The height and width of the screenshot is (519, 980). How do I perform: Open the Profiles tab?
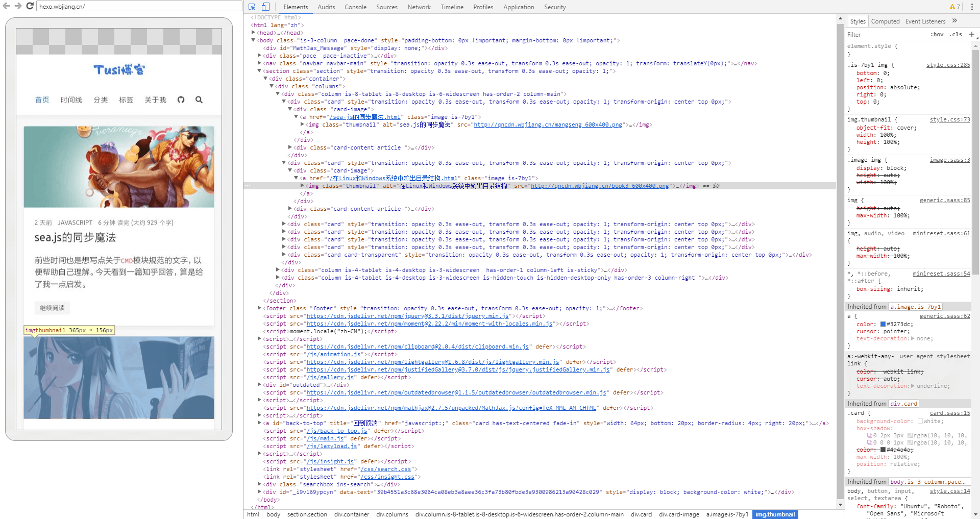(x=483, y=7)
